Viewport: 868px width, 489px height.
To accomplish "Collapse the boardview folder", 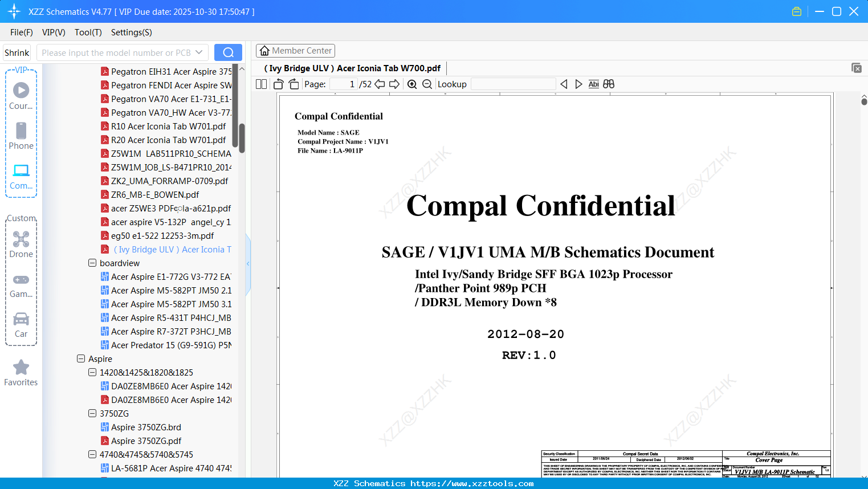I will 92,263.
